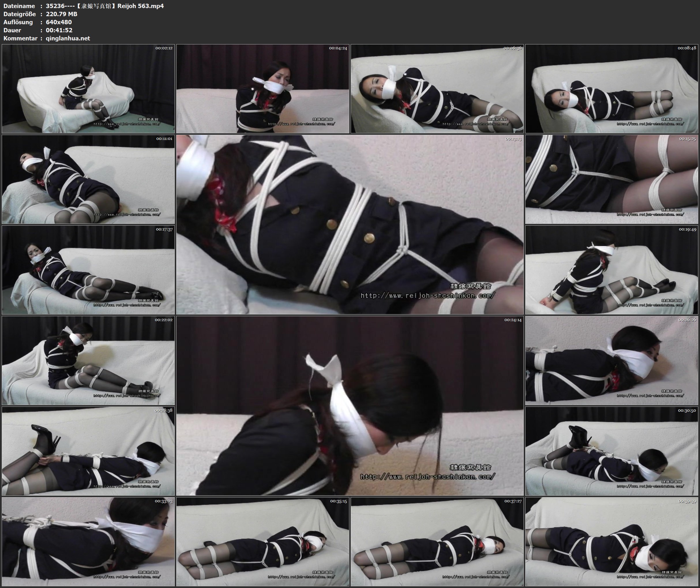Click the frame marked 00:08:48
Image resolution: width=700 pixels, height=588 pixels.
click(x=612, y=89)
